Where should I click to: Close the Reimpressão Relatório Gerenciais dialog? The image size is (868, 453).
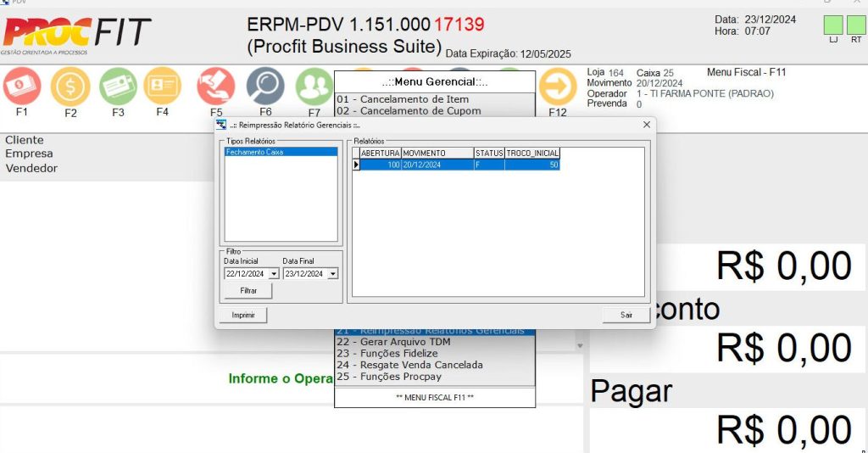click(647, 125)
